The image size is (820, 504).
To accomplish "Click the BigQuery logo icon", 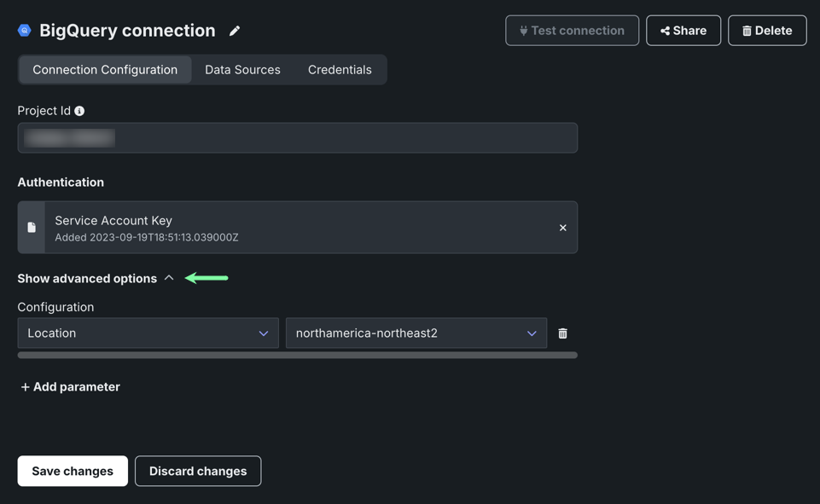I will point(25,31).
